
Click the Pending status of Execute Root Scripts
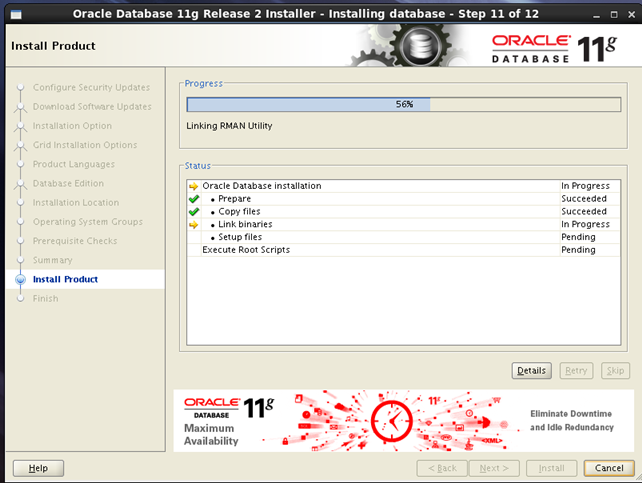point(578,250)
